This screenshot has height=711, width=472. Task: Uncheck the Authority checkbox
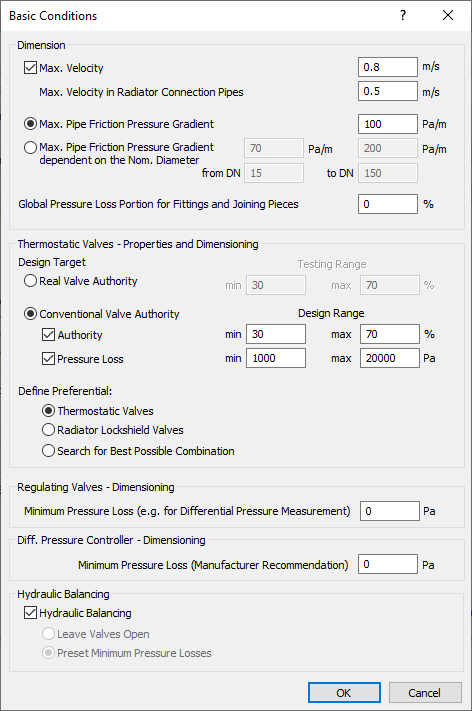[49, 335]
